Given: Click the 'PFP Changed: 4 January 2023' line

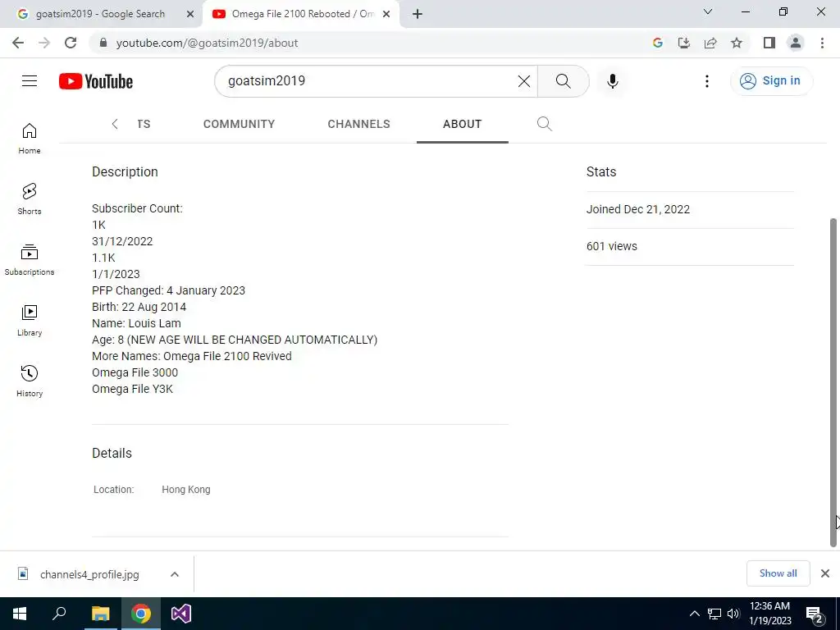Looking at the screenshot, I should pyautogui.click(x=169, y=291).
